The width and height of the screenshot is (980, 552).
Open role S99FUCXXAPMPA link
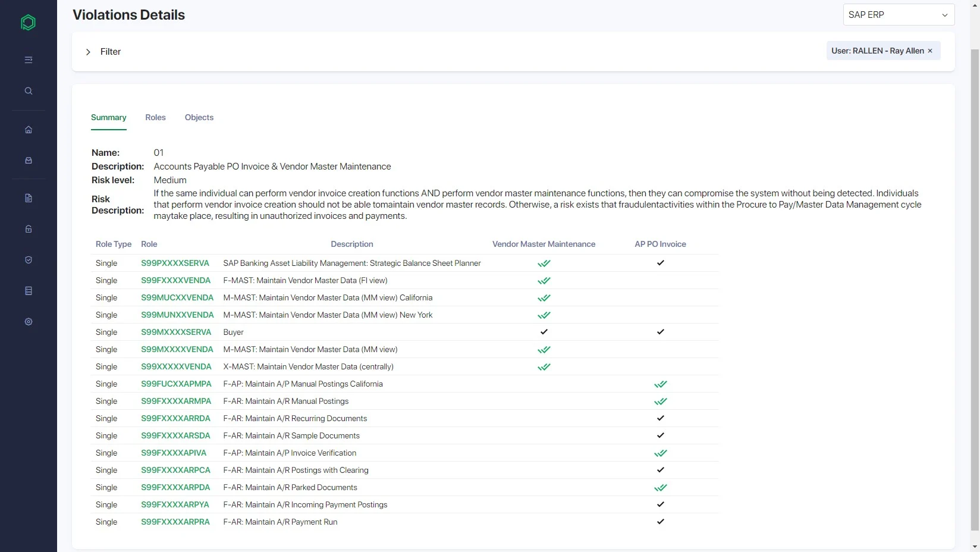[x=176, y=384]
